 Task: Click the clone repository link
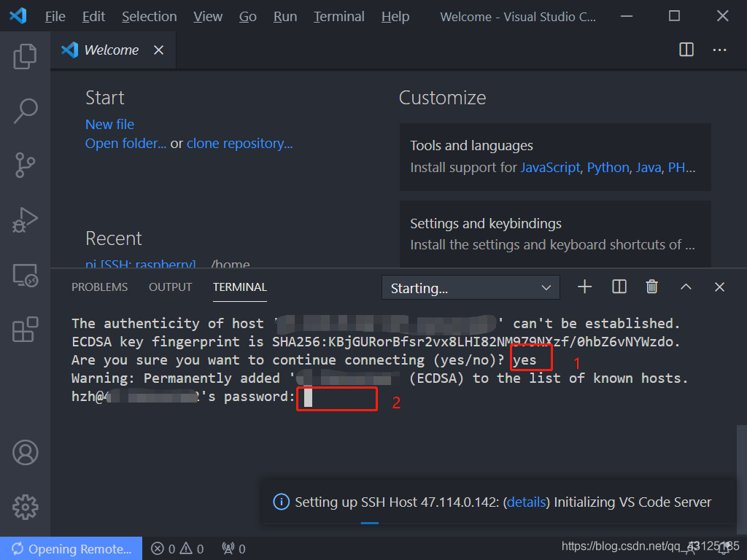click(239, 144)
